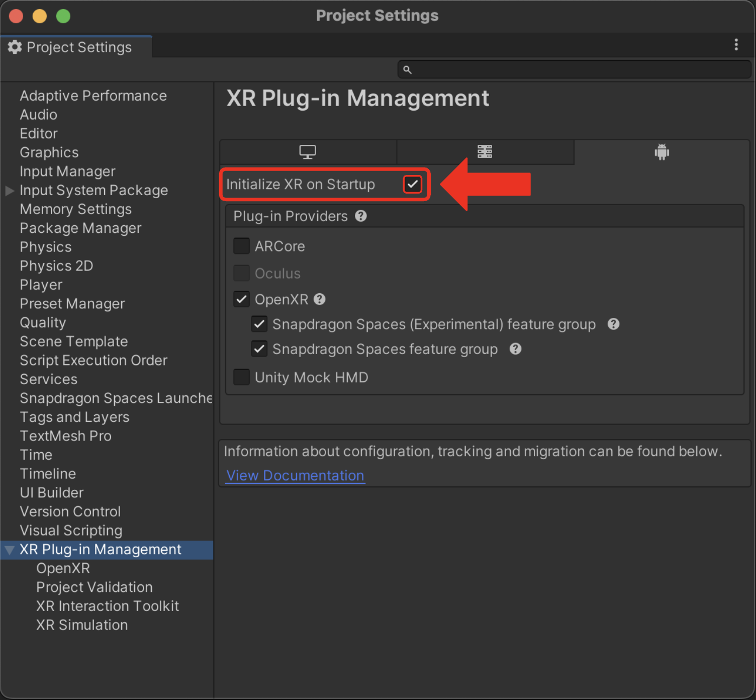The height and width of the screenshot is (700, 756).
Task: Toggle Snapdragon Spaces (Experimental) feature group checkbox
Action: coord(259,324)
